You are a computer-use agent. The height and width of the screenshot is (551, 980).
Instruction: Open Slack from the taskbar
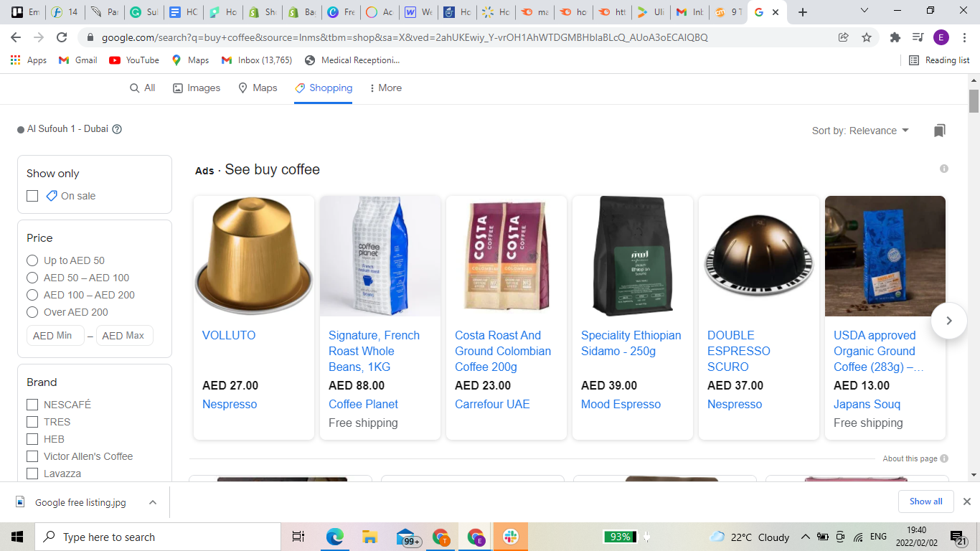[511, 537]
